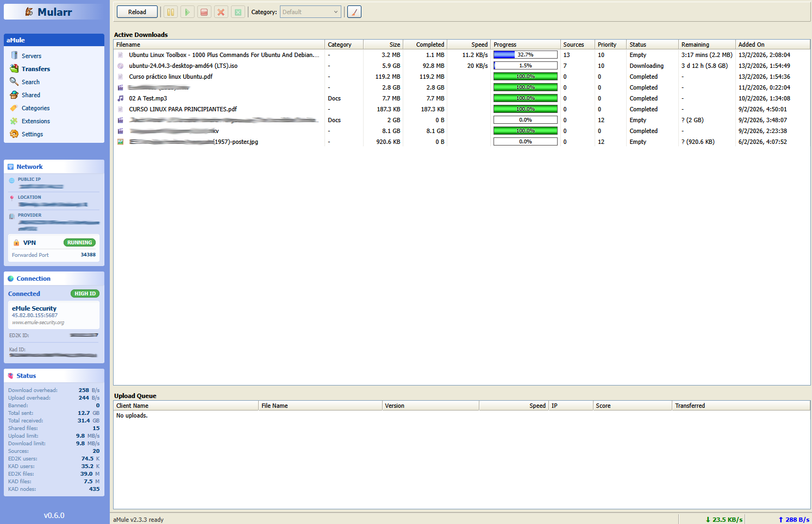The image size is (812, 524).
Task: Hit the red X cancel download icon
Action: tap(221, 12)
